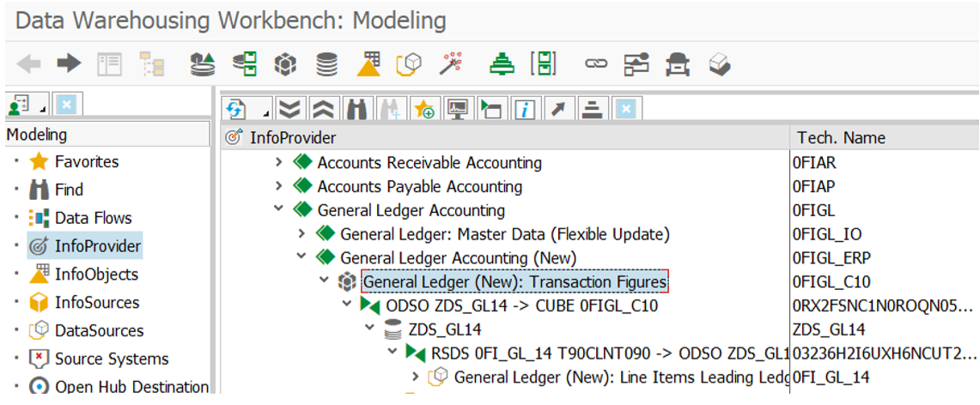The width and height of the screenshot is (980, 405).
Task: Click the disk stack with green triangle icon
Action: click(203, 63)
